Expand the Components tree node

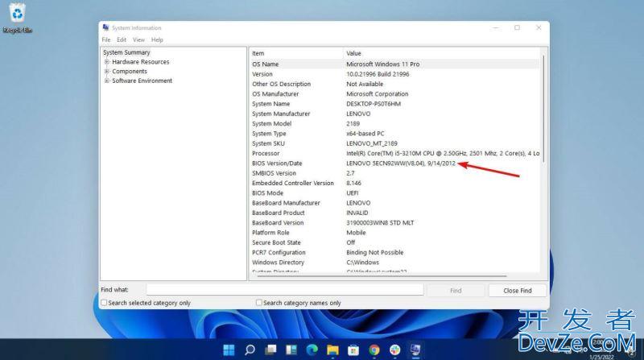(106, 72)
